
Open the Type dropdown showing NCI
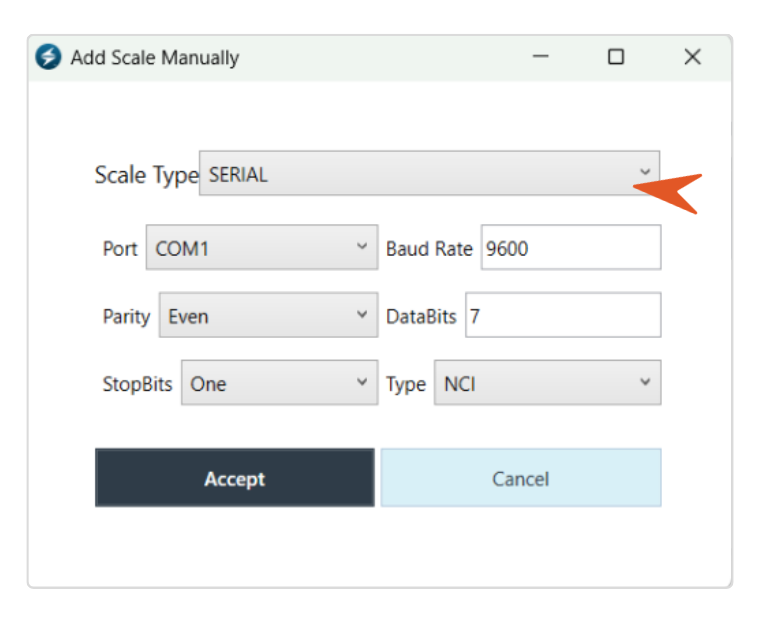pos(547,383)
